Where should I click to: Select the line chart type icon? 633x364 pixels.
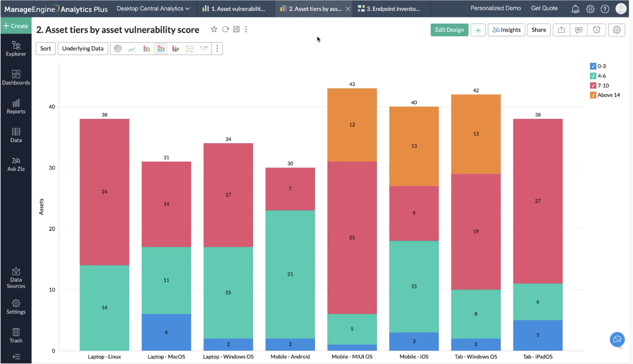tap(132, 49)
